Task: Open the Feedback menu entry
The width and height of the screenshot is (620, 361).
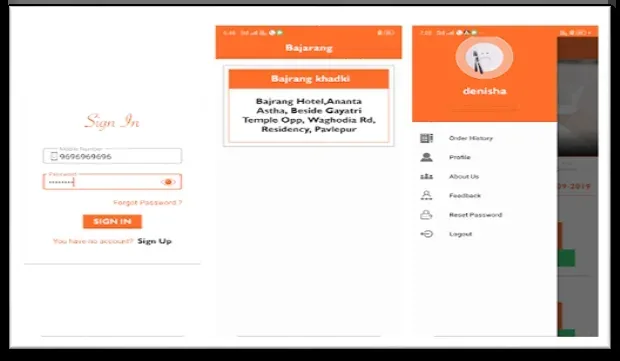Action: tap(465, 196)
